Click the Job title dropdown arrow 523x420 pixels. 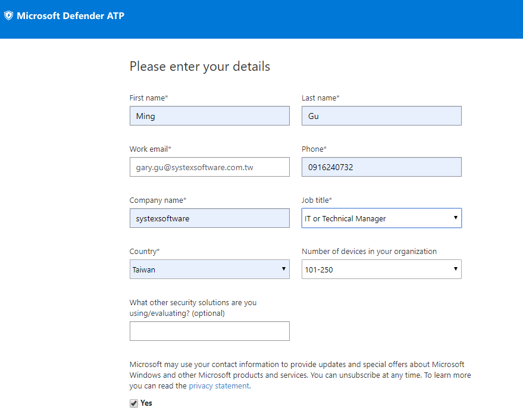click(456, 218)
